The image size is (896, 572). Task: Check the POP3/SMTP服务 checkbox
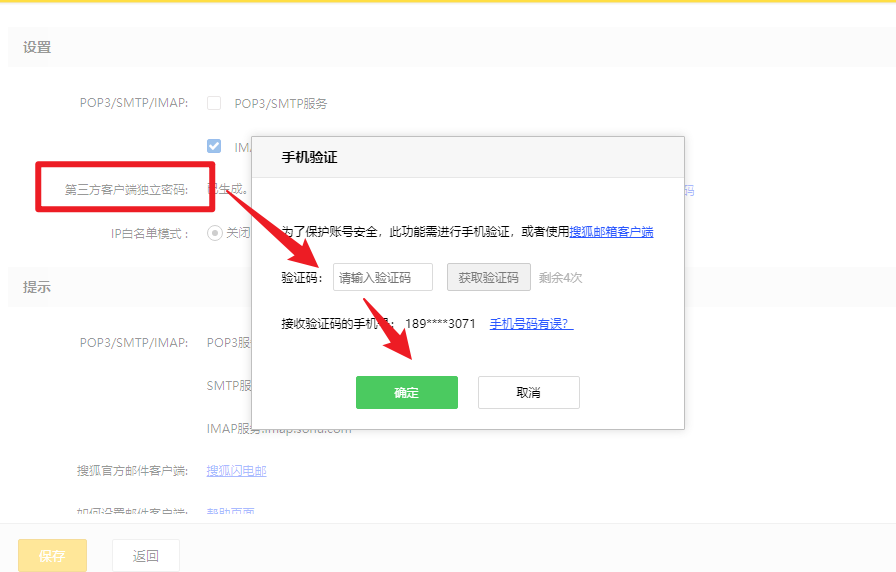pyautogui.click(x=214, y=103)
